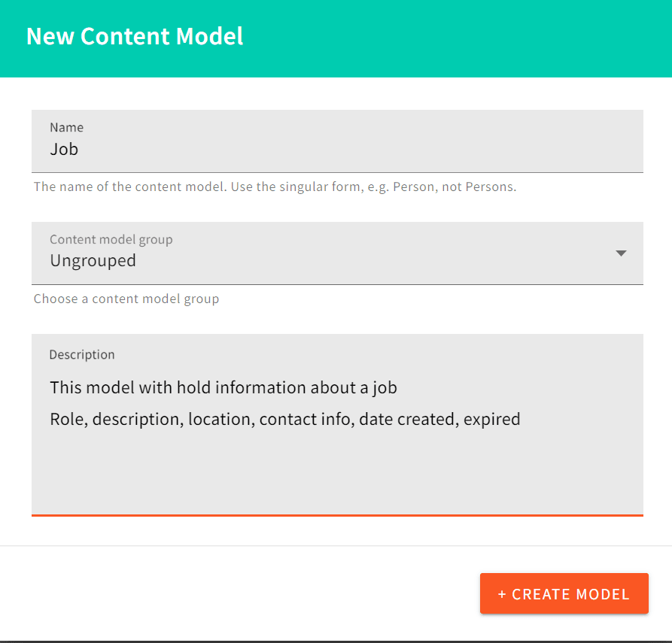Screen dimensions: 672x643
Task: Click the dropdown arrow for content model group
Action: (621, 253)
